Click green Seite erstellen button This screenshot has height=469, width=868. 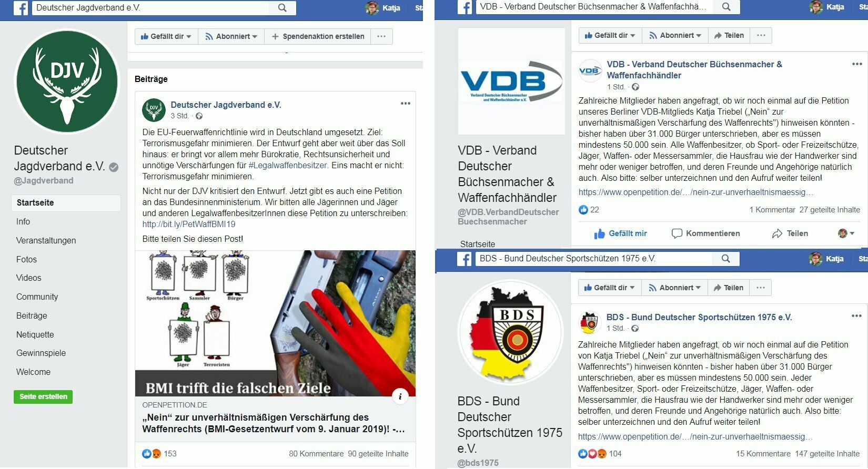tap(43, 396)
